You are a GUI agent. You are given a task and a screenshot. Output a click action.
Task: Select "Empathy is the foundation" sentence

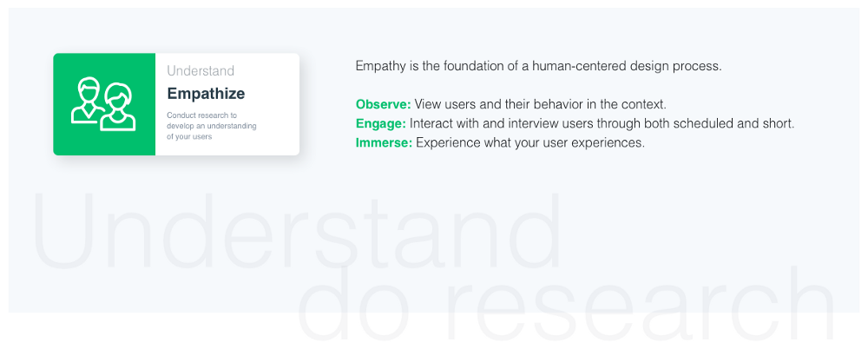point(539,67)
